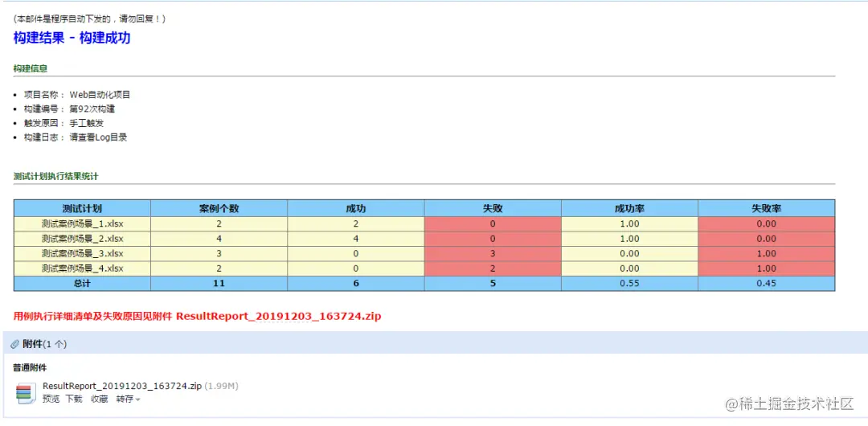Click the 测试计划 column header
The width and height of the screenshot is (868, 426).
(82, 208)
